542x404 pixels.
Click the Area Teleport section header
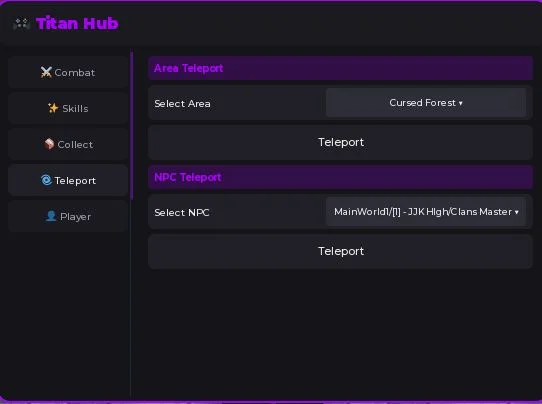tap(340, 68)
